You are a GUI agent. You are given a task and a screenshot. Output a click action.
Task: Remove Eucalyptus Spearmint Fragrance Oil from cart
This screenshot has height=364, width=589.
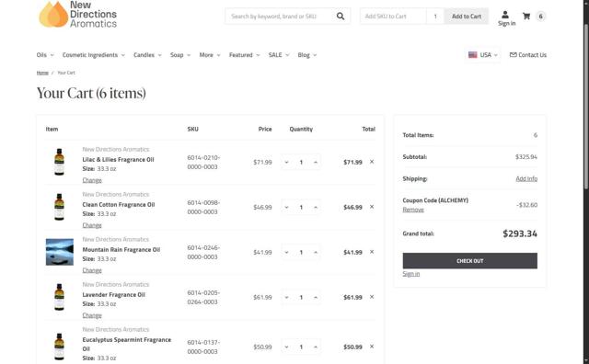tap(372, 347)
